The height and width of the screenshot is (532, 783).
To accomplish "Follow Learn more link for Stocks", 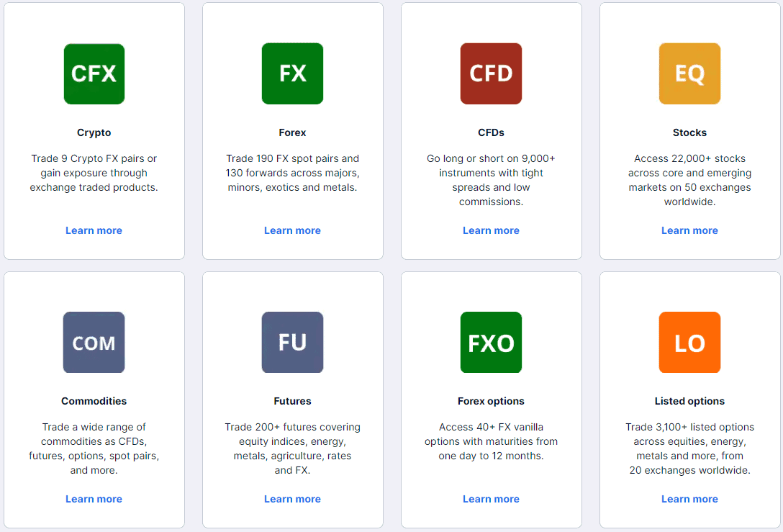I will pyautogui.click(x=689, y=230).
